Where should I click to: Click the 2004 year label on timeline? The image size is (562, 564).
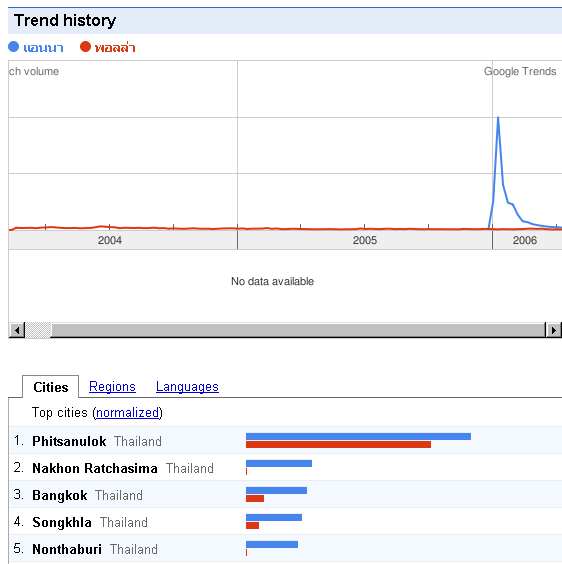pos(110,240)
